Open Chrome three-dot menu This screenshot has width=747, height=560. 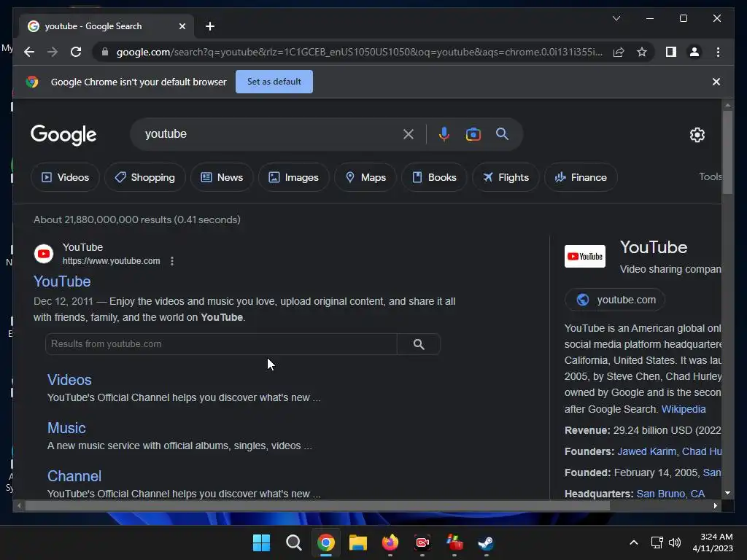coord(718,52)
